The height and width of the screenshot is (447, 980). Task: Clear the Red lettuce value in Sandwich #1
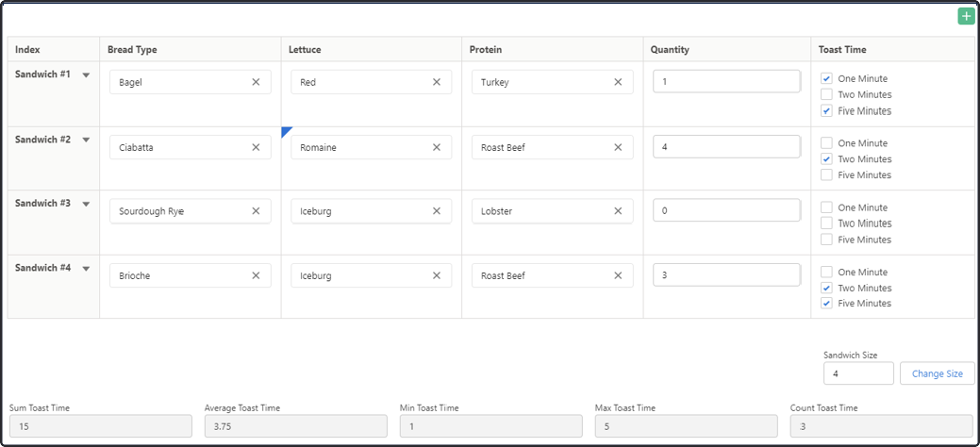coord(437,82)
